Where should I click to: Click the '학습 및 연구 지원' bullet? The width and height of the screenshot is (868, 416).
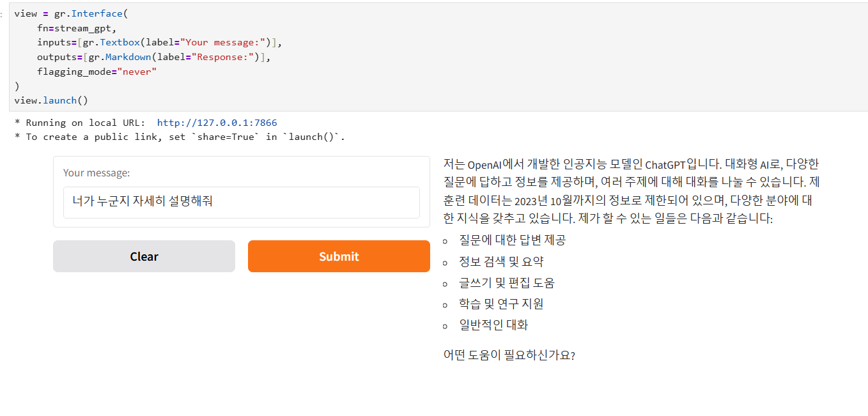(x=501, y=304)
